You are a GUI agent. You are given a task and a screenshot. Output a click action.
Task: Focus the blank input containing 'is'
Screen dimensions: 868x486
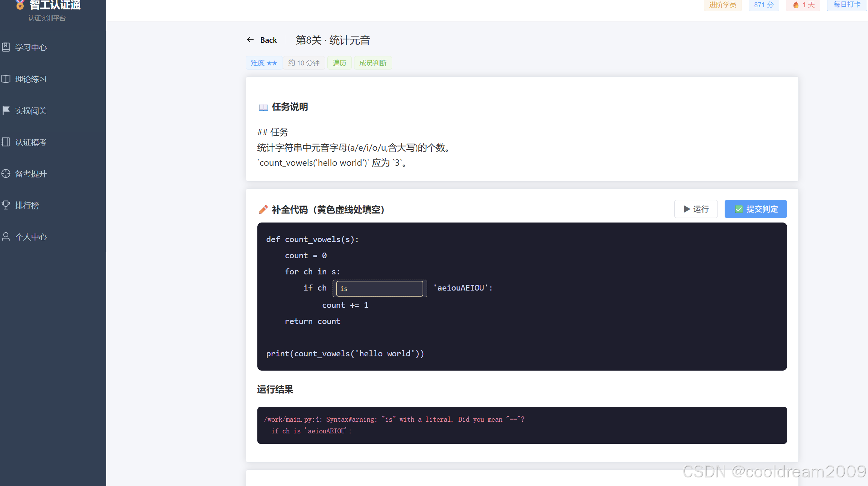379,288
